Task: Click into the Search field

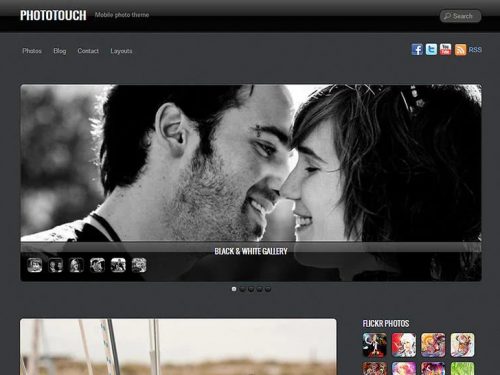Action: pyautogui.click(x=460, y=16)
